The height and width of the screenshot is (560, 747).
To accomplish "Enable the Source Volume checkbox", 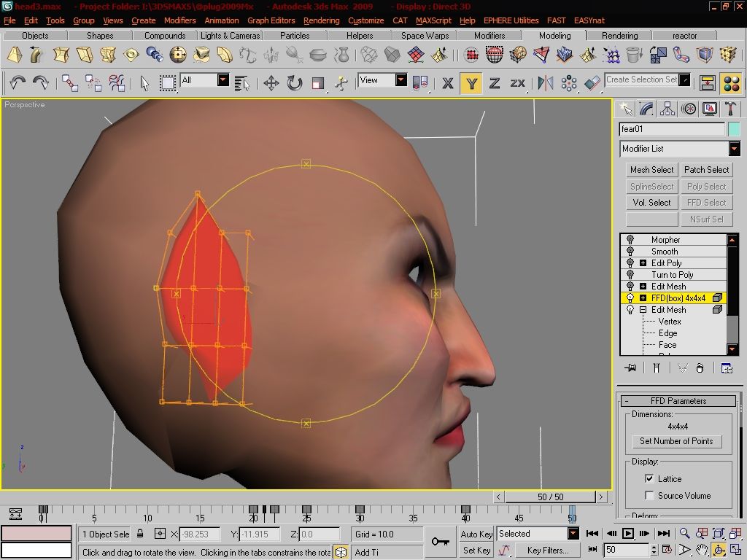I will pos(649,495).
